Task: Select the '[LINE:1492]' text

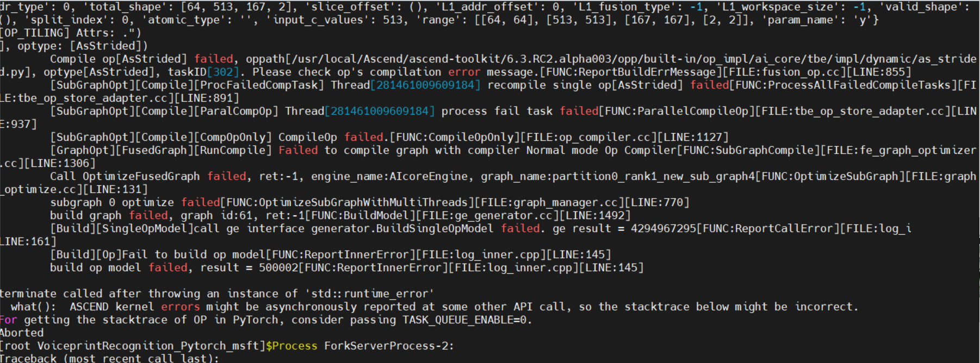Action: coord(596,216)
